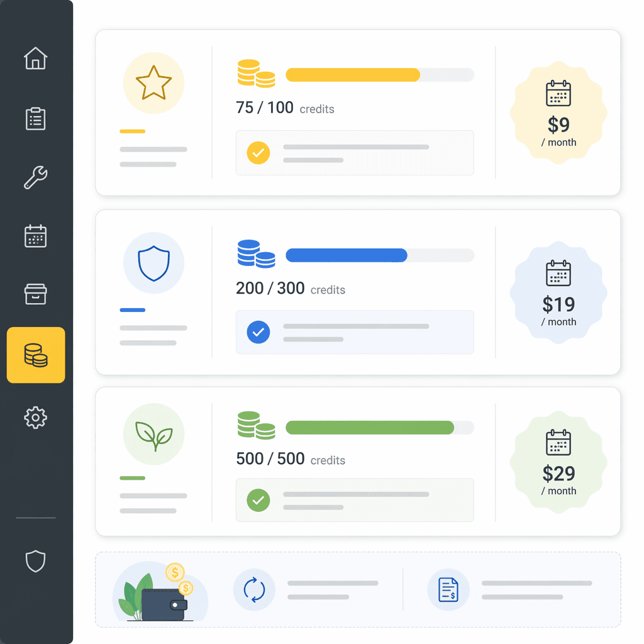Open the clipboard list icon in sidebar
Screen dimensions: 644x644
pos(36,119)
